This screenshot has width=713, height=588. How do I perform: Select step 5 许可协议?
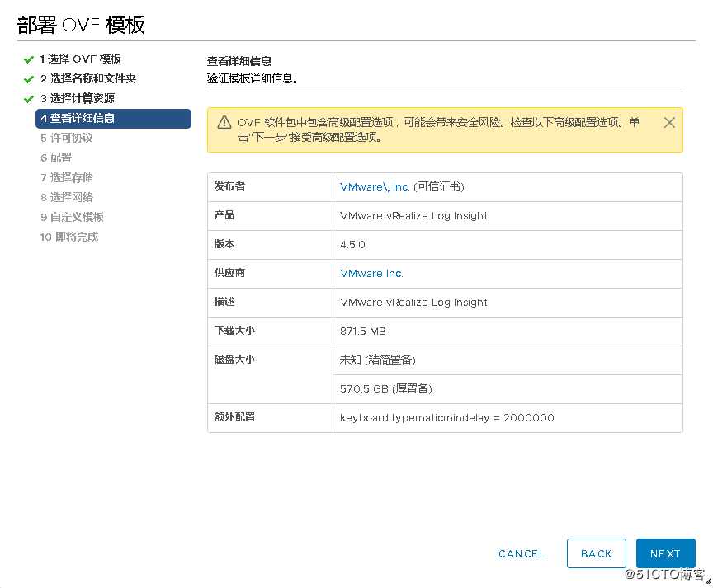coord(66,139)
